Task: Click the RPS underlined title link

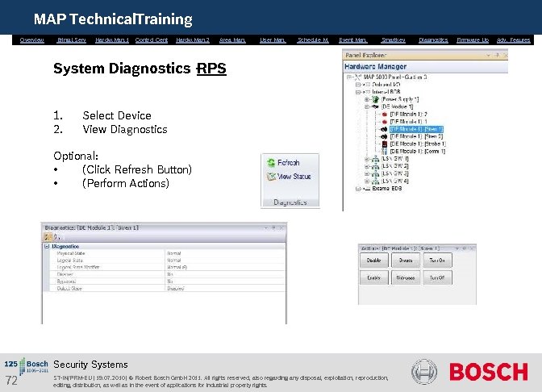Action: (211, 69)
